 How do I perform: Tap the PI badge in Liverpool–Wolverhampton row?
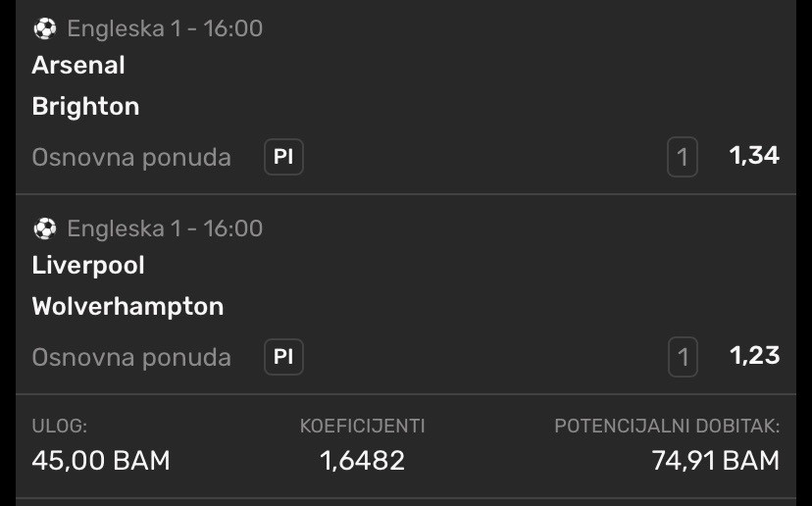283,357
